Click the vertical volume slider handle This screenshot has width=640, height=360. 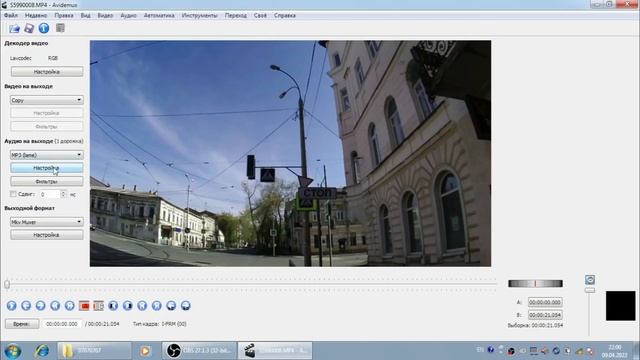click(590, 290)
